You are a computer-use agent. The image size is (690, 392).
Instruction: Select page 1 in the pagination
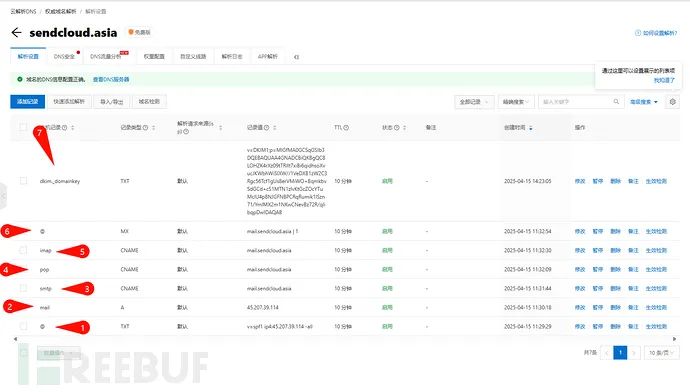pyautogui.click(x=620, y=352)
